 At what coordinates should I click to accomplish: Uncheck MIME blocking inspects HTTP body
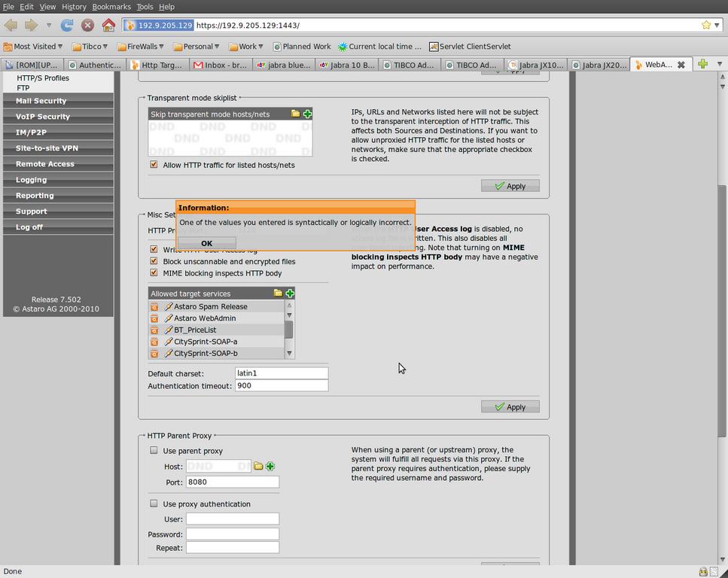tap(154, 273)
